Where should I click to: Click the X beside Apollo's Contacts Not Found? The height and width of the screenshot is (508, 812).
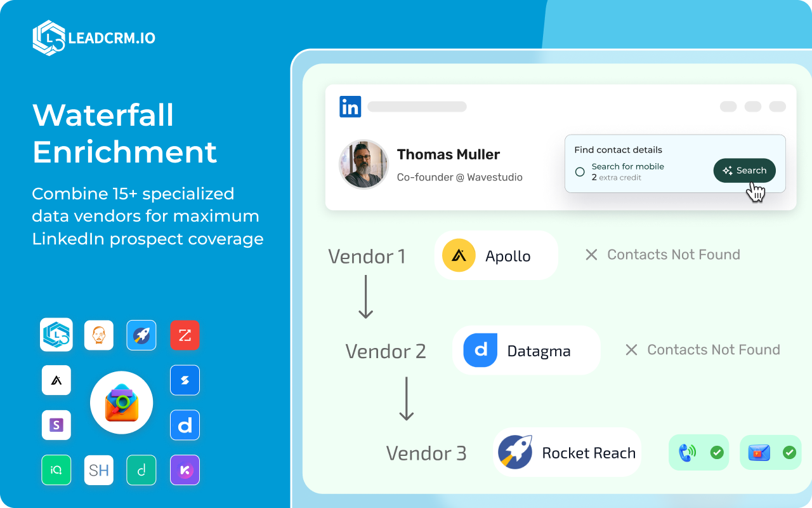click(x=591, y=255)
